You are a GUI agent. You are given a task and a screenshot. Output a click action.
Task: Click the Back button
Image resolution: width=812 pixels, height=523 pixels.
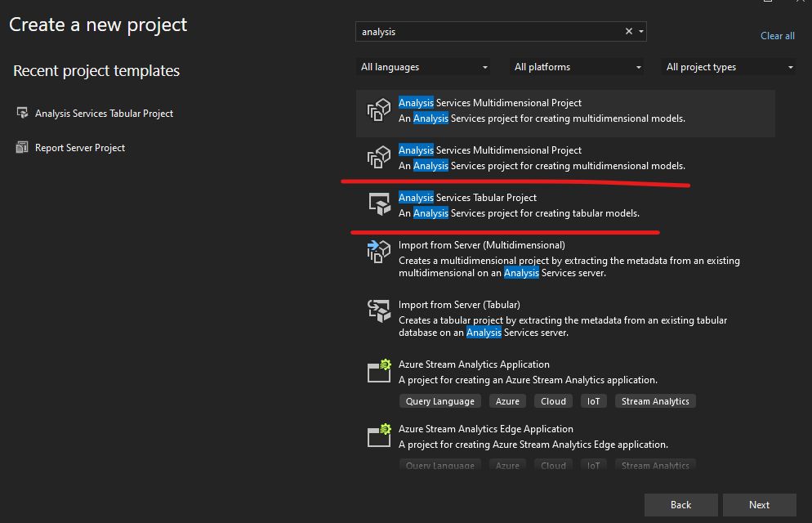[681, 505]
